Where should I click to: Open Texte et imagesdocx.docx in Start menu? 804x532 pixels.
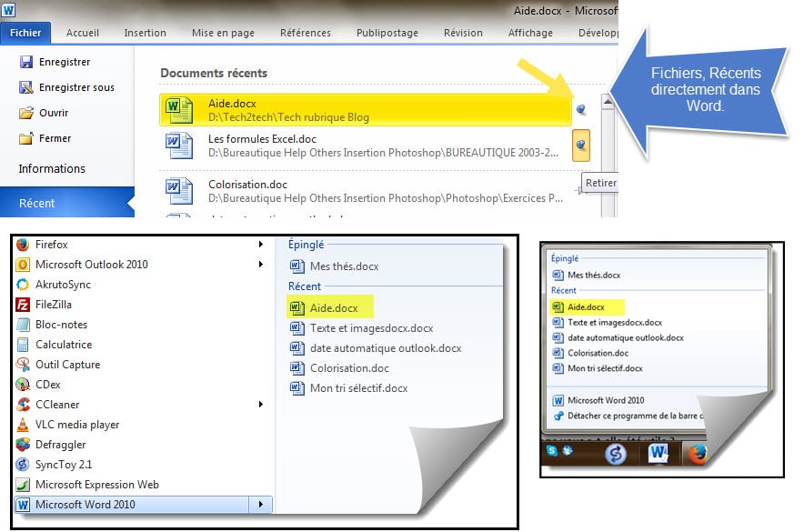tap(362, 328)
